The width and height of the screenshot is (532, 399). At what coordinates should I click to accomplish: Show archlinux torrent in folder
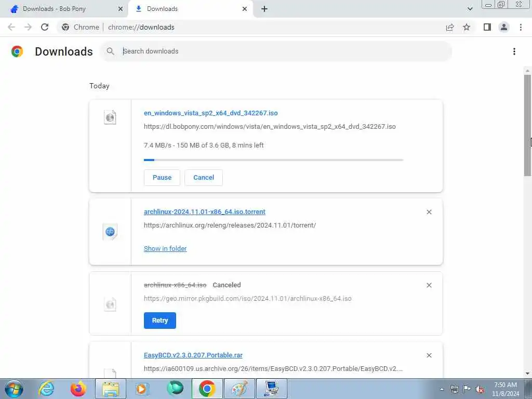point(165,249)
